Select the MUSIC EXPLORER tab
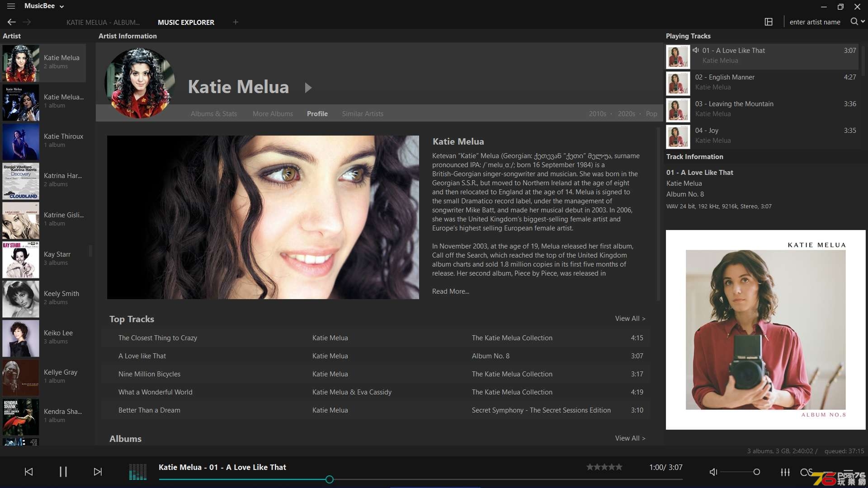 click(186, 22)
